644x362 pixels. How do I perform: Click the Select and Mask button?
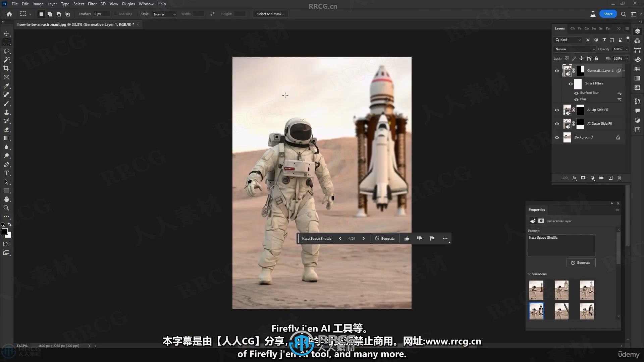click(271, 14)
